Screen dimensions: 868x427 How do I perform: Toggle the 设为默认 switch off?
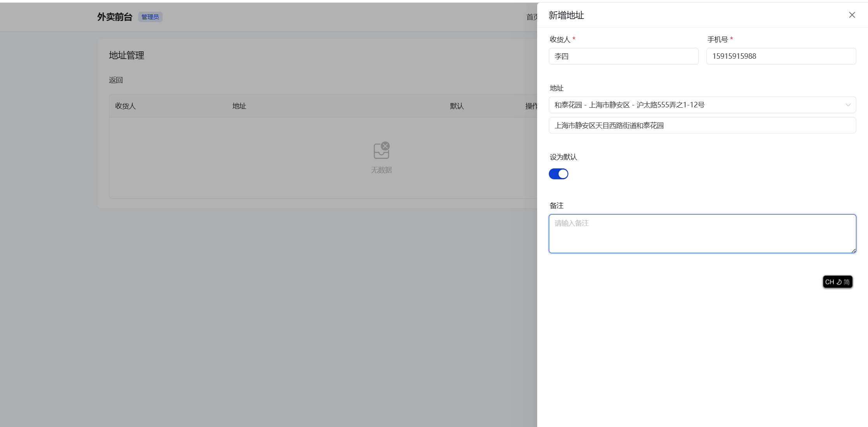[x=558, y=174]
